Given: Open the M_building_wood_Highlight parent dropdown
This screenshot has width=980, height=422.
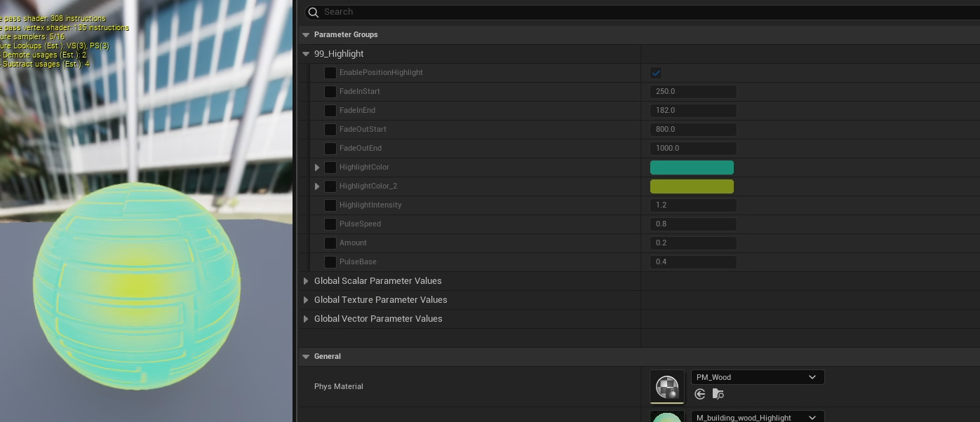Looking at the screenshot, I should click(x=758, y=417).
